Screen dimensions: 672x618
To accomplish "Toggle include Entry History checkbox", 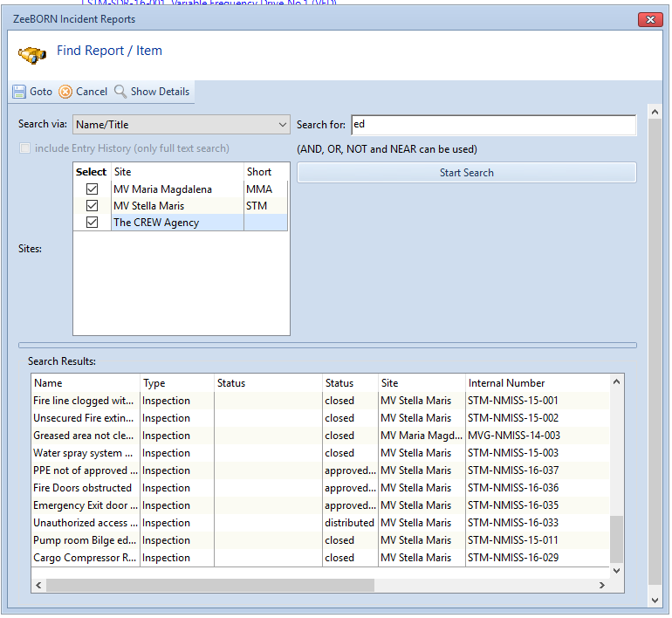I will (24, 148).
